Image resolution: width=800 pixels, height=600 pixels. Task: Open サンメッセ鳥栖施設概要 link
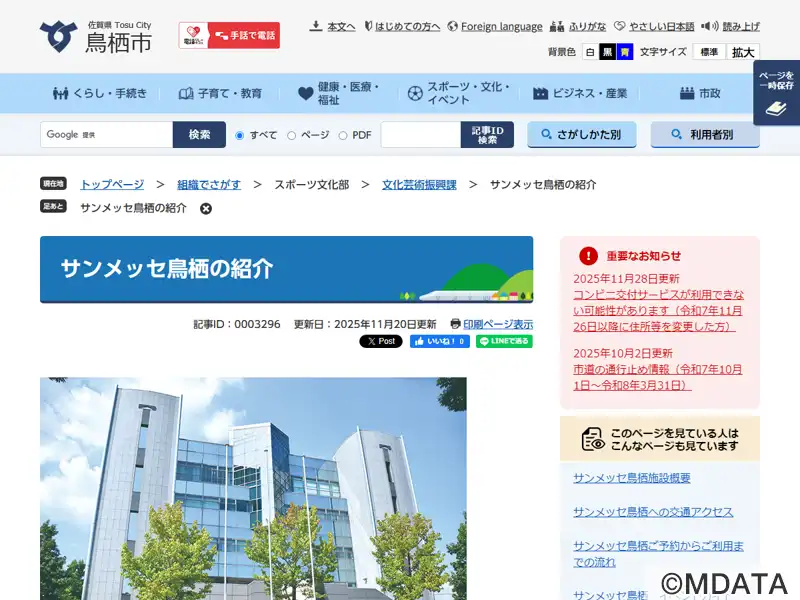point(632,478)
